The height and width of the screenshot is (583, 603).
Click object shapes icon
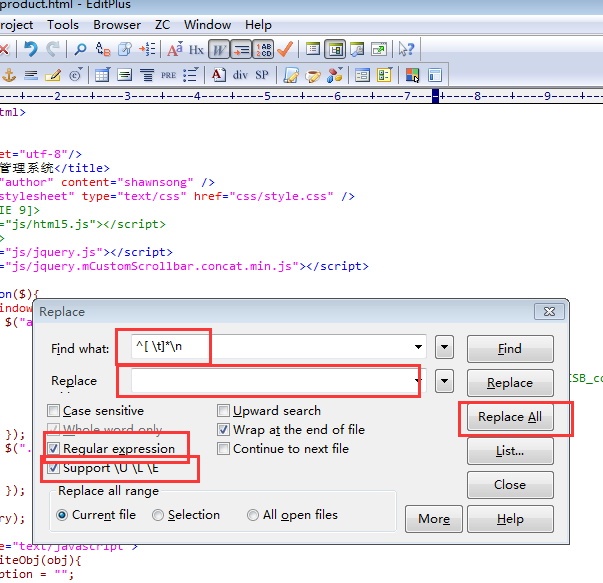tap(335, 75)
